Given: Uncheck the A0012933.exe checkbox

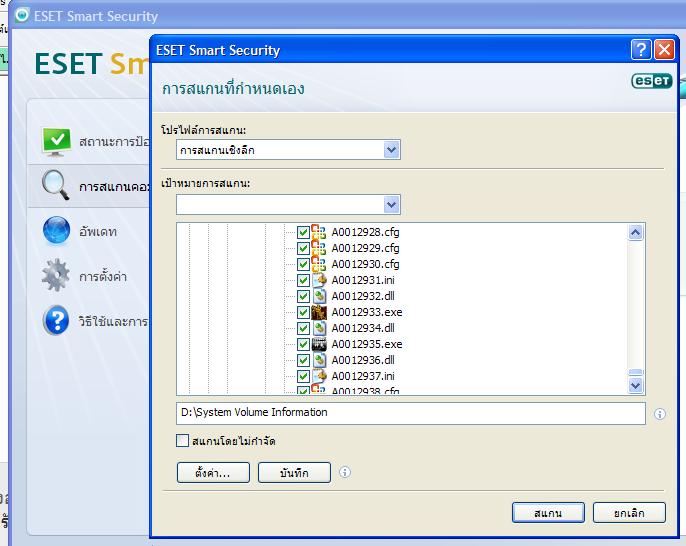Looking at the screenshot, I should click(x=303, y=312).
